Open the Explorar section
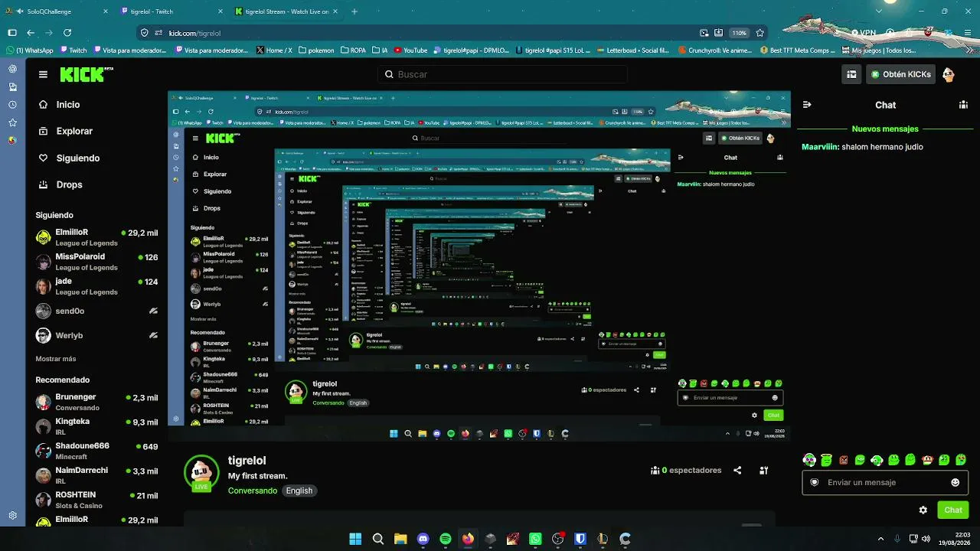980x551 pixels. [65, 131]
